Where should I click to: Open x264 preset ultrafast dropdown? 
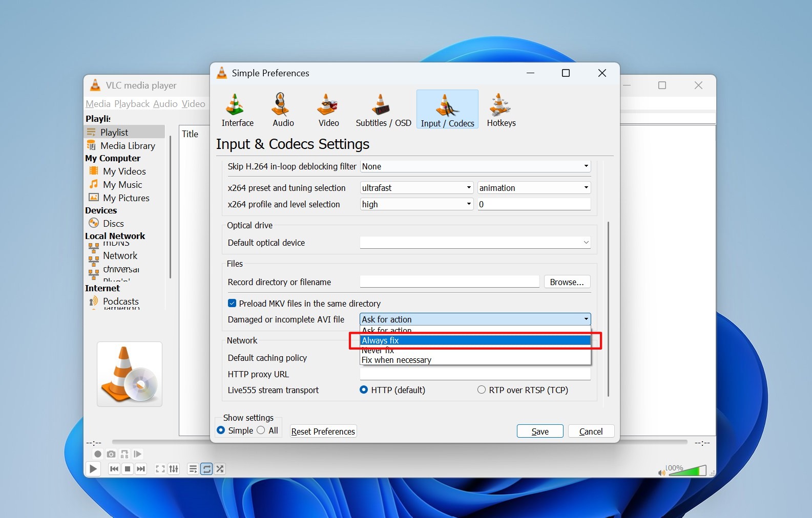point(416,188)
